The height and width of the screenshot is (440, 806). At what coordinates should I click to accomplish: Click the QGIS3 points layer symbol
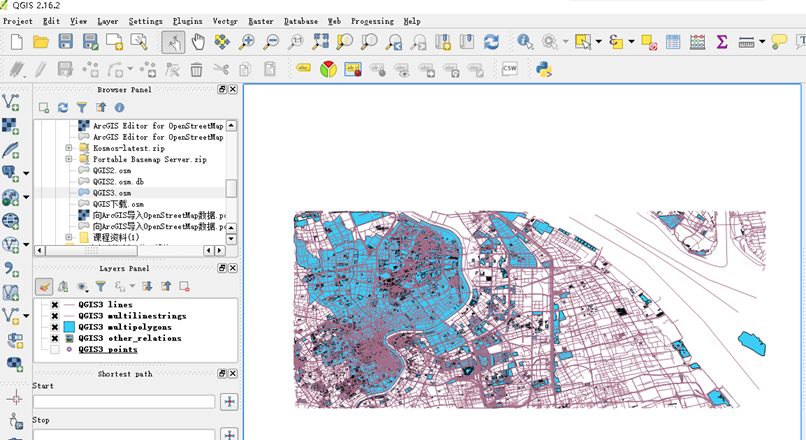click(x=69, y=350)
